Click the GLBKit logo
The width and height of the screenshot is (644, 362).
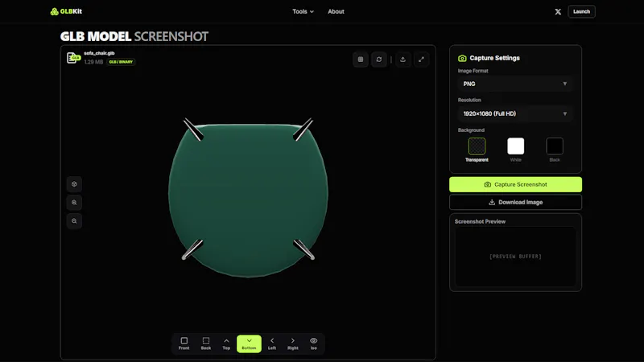[66, 11]
